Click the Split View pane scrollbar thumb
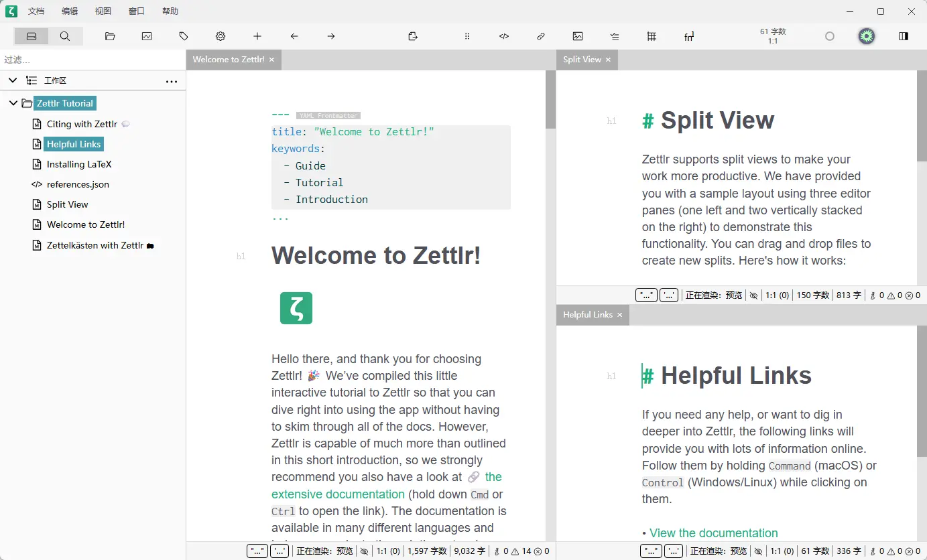This screenshot has height=560, width=927. pos(922,115)
